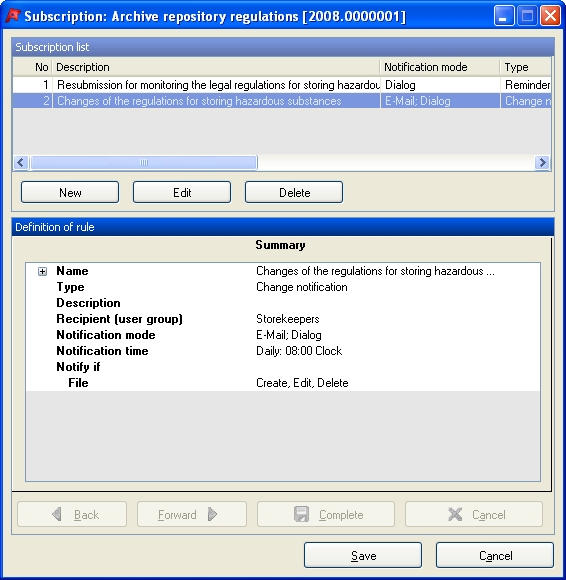Save the subscription settings
Screen dimensions: 566x580
pos(363,555)
